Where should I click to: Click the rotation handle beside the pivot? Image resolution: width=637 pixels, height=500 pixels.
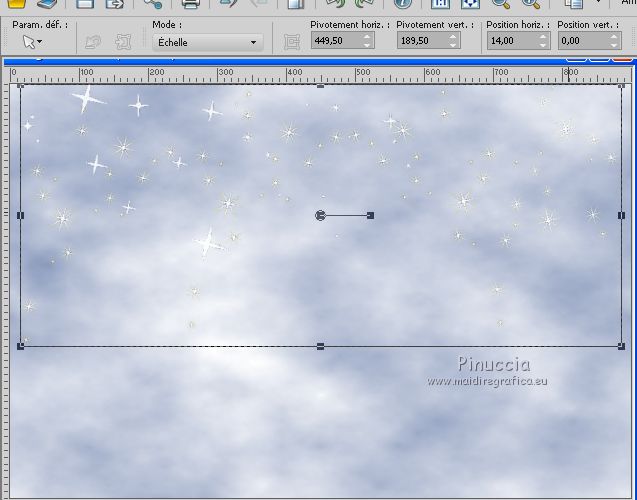click(x=370, y=215)
